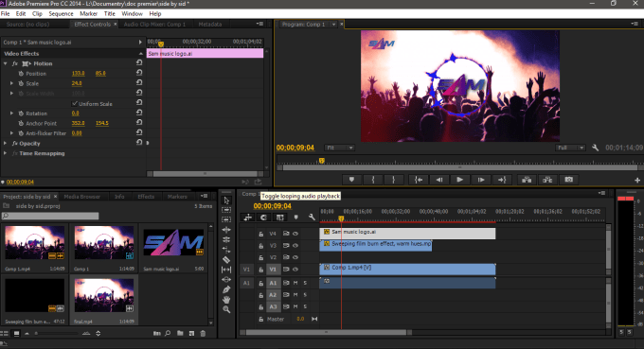Play the sequence in Program monitor

(x=459, y=180)
